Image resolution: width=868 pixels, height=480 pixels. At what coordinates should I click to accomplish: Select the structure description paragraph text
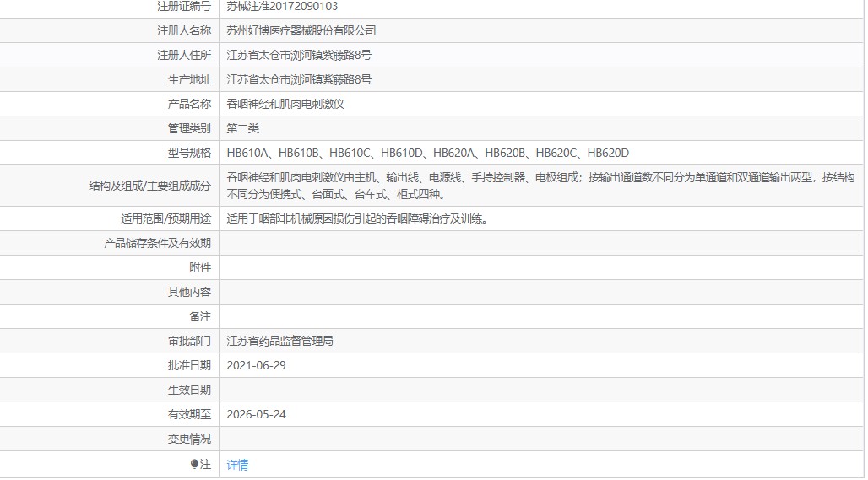coord(540,186)
